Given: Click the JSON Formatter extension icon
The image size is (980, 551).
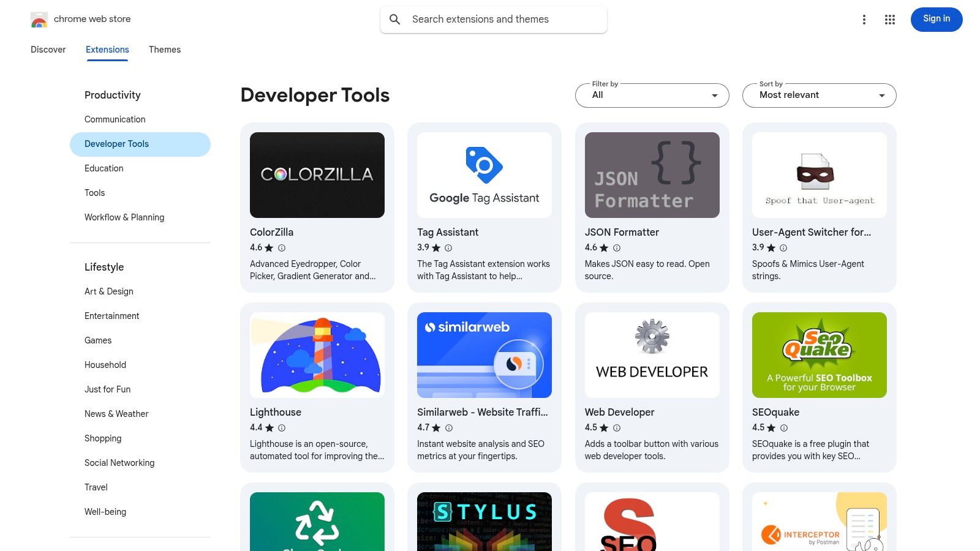Looking at the screenshot, I should pyautogui.click(x=652, y=174).
